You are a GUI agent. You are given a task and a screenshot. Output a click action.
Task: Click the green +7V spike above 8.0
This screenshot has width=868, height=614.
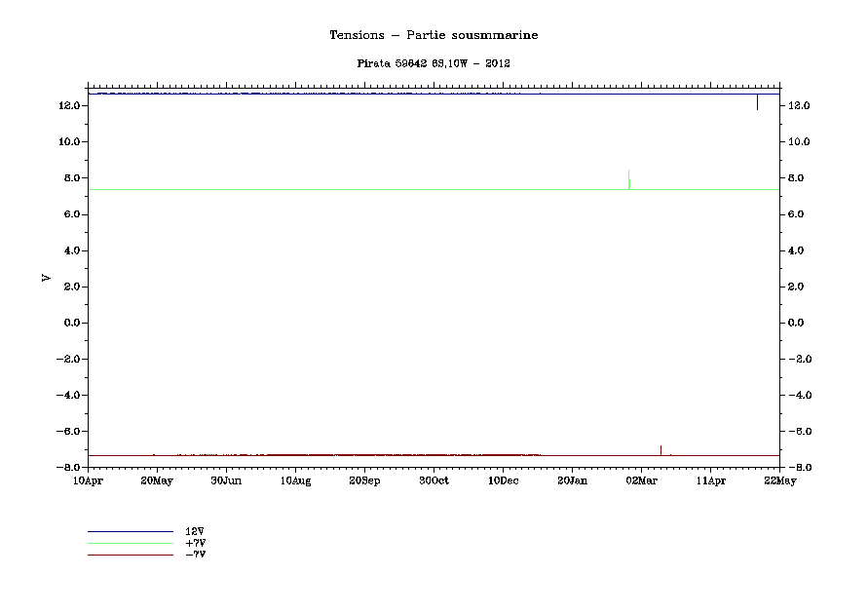pos(628,177)
